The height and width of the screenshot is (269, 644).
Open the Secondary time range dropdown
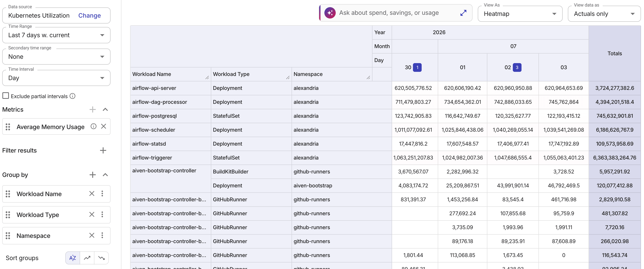point(56,57)
